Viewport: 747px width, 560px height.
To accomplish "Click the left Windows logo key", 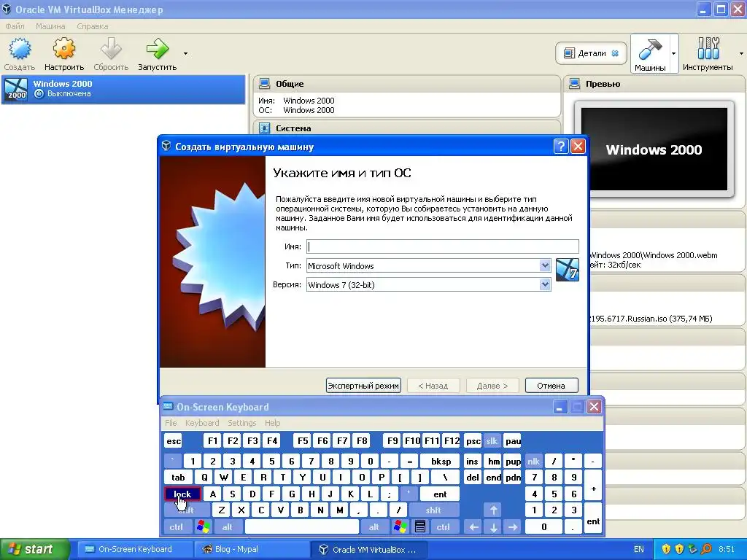I will pos(203,526).
